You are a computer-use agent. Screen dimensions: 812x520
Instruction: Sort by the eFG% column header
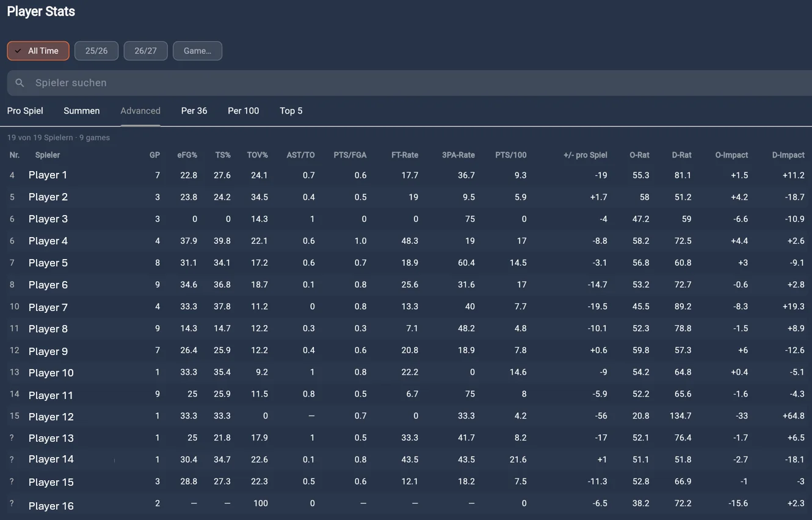(187, 155)
